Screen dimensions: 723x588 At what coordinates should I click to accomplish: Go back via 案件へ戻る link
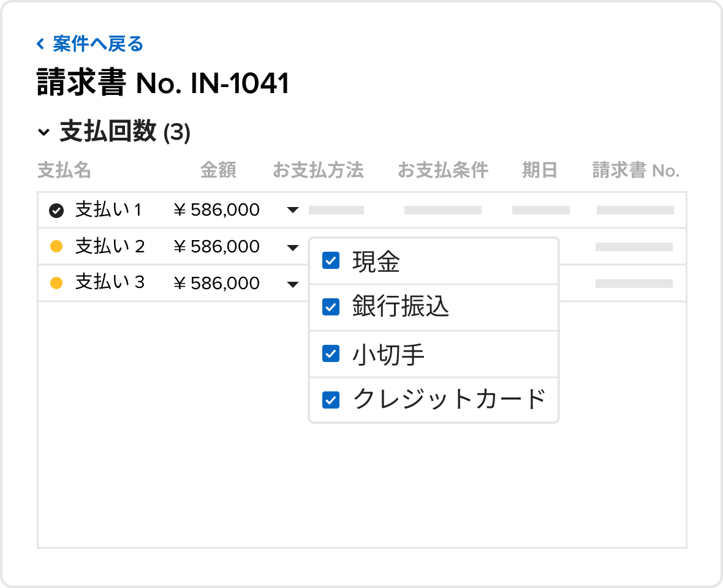coord(98,43)
